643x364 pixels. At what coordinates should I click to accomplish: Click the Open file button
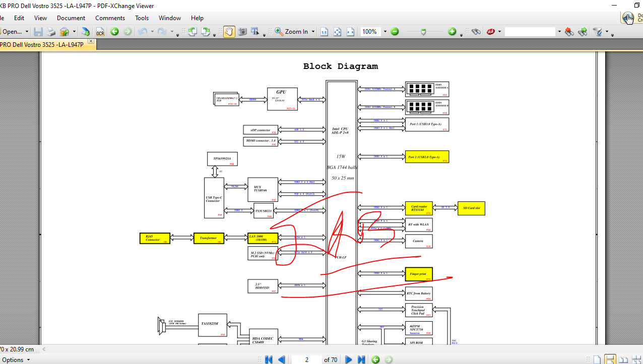[12, 32]
